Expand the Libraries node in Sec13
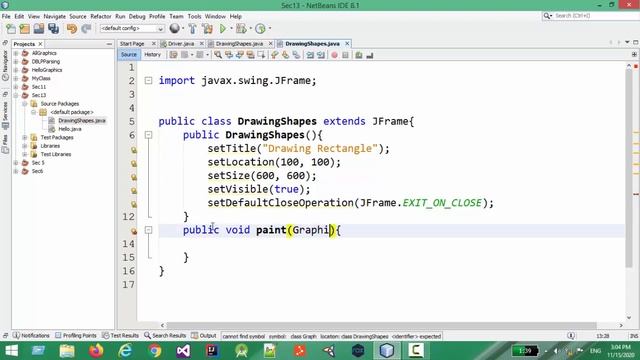The width and height of the screenshot is (640, 360). (x=25, y=146)
